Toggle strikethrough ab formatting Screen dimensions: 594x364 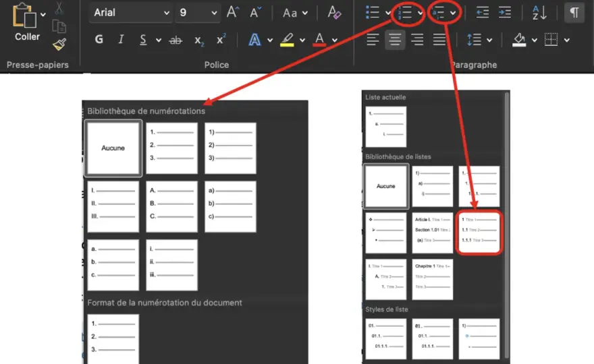point(175,40)
